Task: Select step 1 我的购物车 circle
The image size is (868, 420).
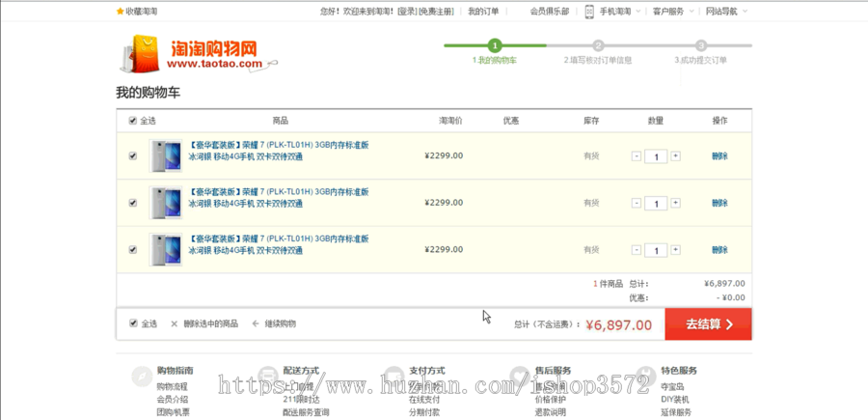Action: [x=495, y=45]
